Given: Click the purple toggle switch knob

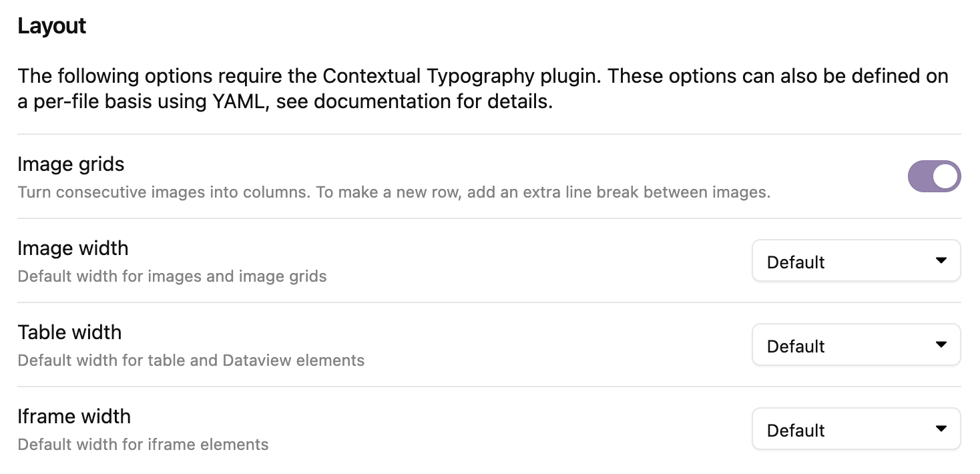Looking at the screenshot, I should click(x=945, y=176).
